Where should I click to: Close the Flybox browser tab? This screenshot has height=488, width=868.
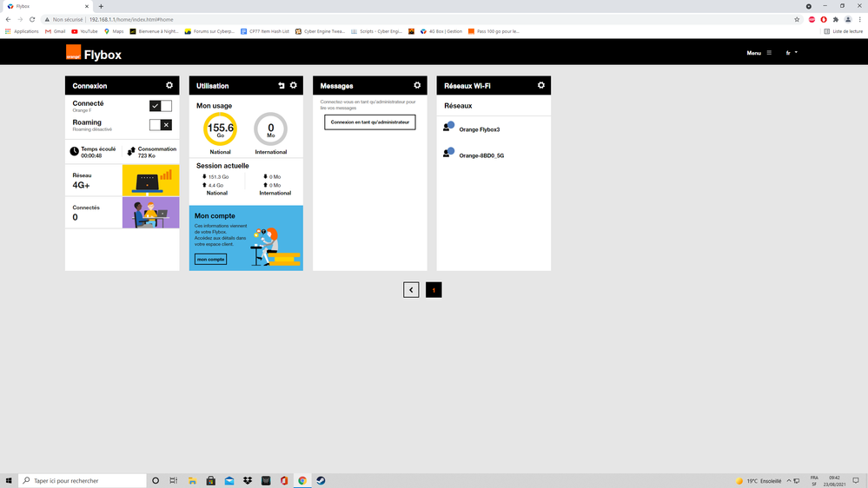pyautogui.click(x=86, y=7)
